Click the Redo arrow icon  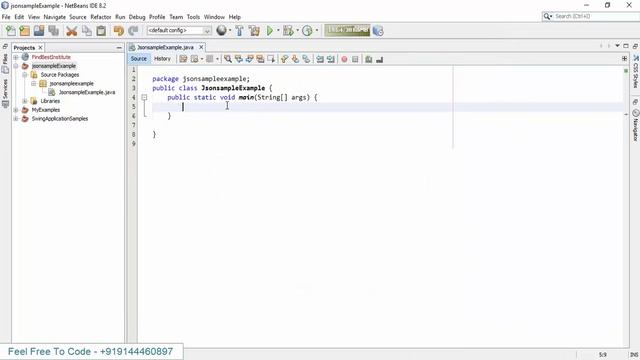(x=133, y=31)
